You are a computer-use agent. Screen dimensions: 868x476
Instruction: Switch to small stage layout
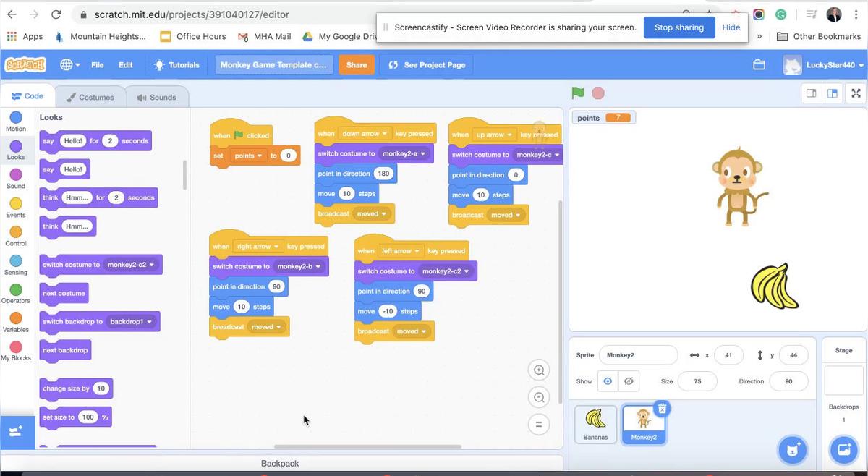point(811,93)
